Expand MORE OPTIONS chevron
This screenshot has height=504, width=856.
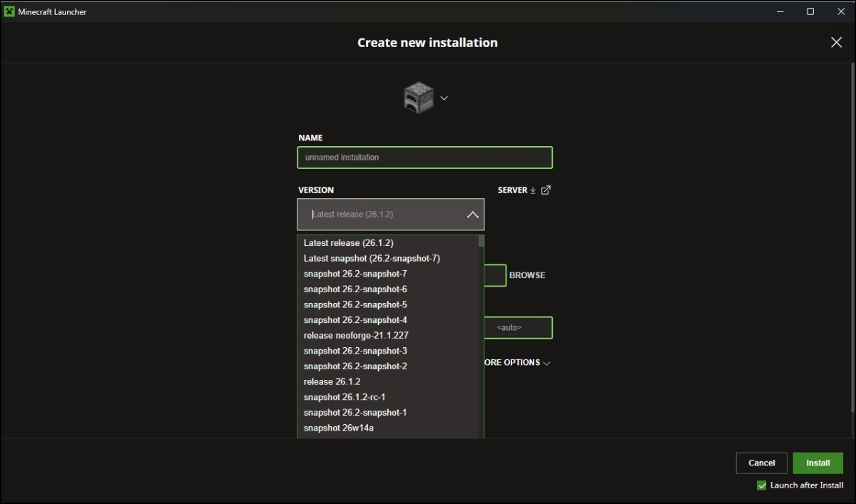coord(547,363)
